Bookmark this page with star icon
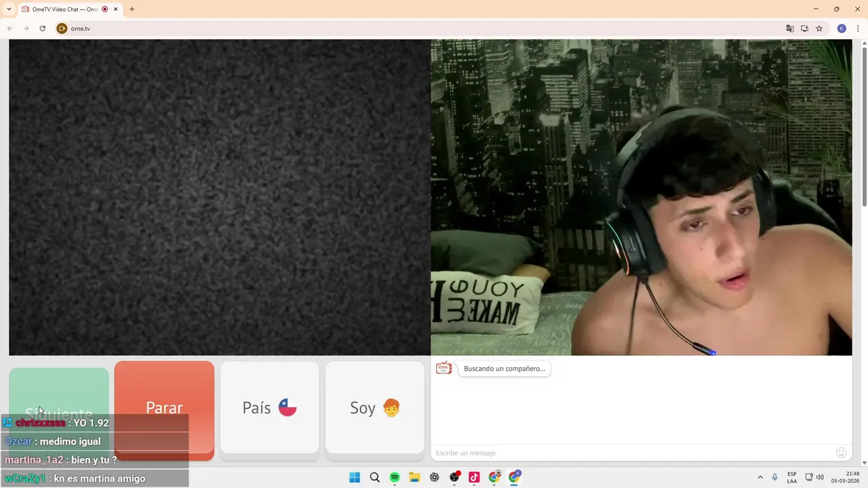 click(819, 28)
